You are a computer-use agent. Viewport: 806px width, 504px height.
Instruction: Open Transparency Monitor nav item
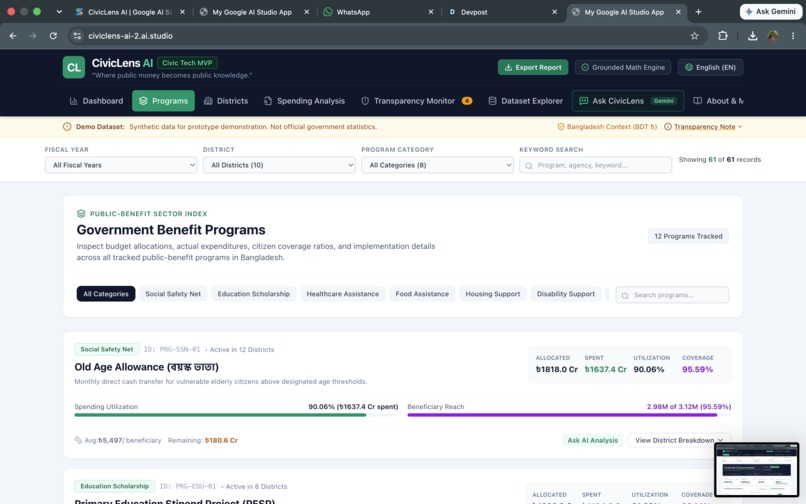[x=416, y=101]
